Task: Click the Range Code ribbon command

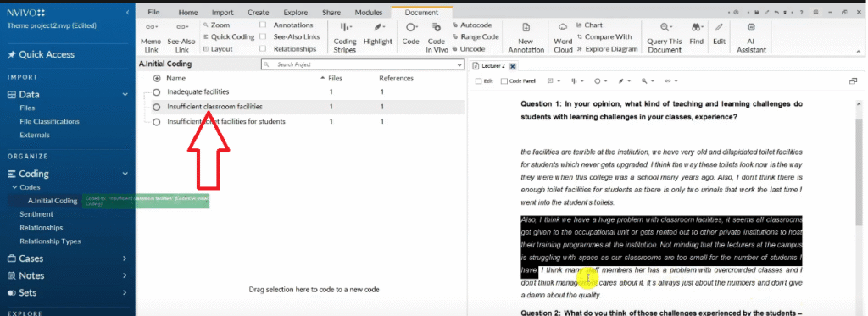Action: [x=476, y=37]
